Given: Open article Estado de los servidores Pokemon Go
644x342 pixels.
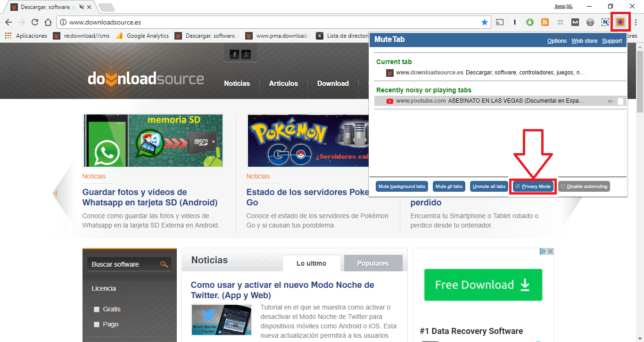Looking at the screenshot, I should tap(307, 197).
